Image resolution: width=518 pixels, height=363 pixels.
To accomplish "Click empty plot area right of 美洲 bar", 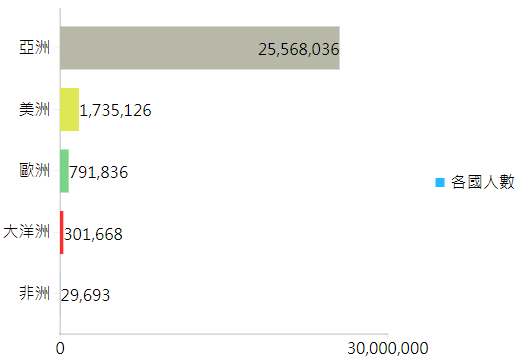I will coord(267,109).
